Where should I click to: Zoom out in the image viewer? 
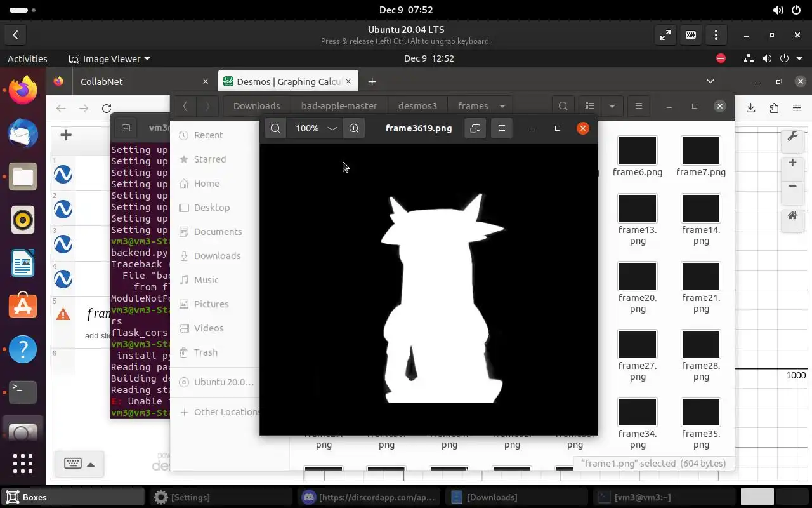[x=275, y=128]
